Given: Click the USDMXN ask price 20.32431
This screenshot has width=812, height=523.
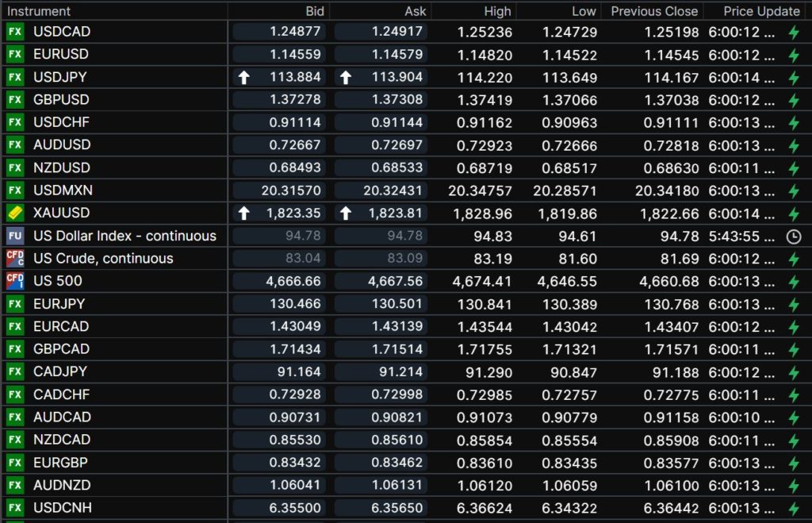Looking at the screenshot, I should coord(393,190).
